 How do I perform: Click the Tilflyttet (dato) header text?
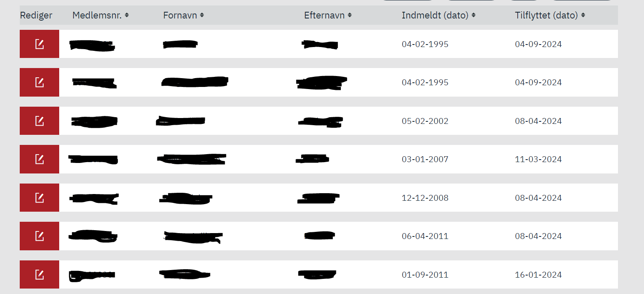(547, 16)
